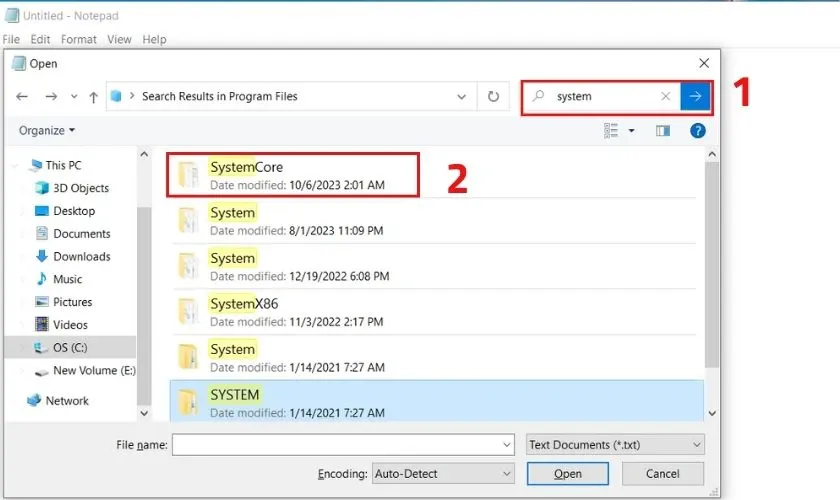Screen dimensions: 840x500
Task: Select System folder modified 1/14/2021
Action: (x=433, y=357)
